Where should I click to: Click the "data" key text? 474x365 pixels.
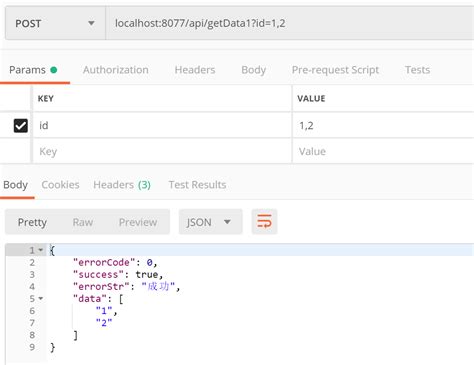click(x=90, y=299)
